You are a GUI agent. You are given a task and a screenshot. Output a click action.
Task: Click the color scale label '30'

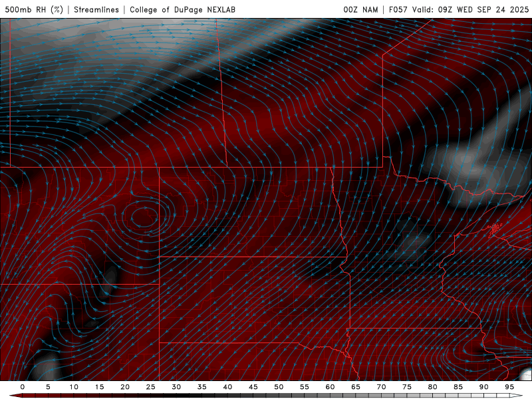pos(176,387)
